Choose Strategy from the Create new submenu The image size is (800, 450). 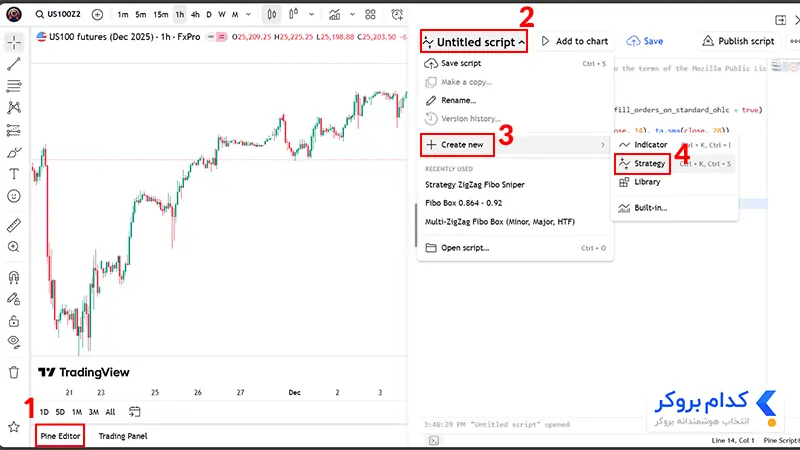click(642, 164)
